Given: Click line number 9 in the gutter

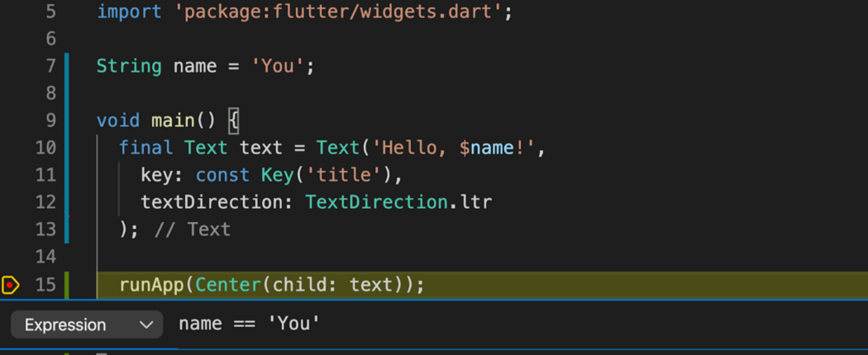Looking at the screenshot, I should pyautogui.click(x=50, y=121).
